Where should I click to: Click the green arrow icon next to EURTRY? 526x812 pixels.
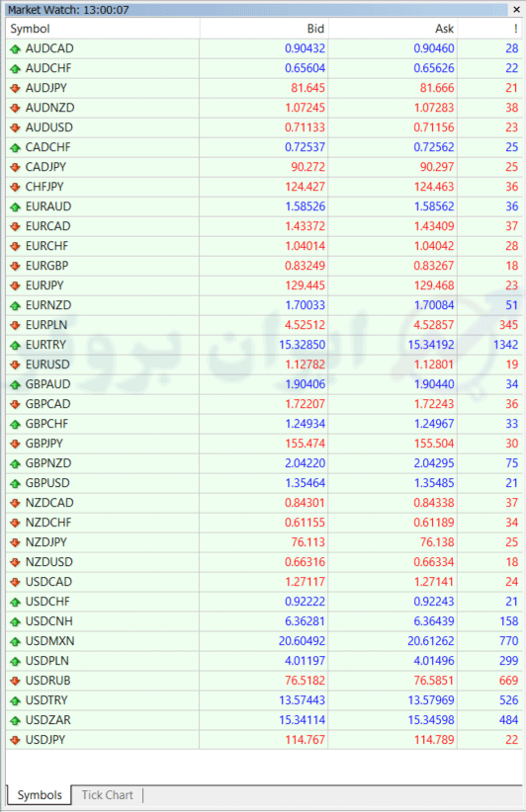(x=15, y=346)
